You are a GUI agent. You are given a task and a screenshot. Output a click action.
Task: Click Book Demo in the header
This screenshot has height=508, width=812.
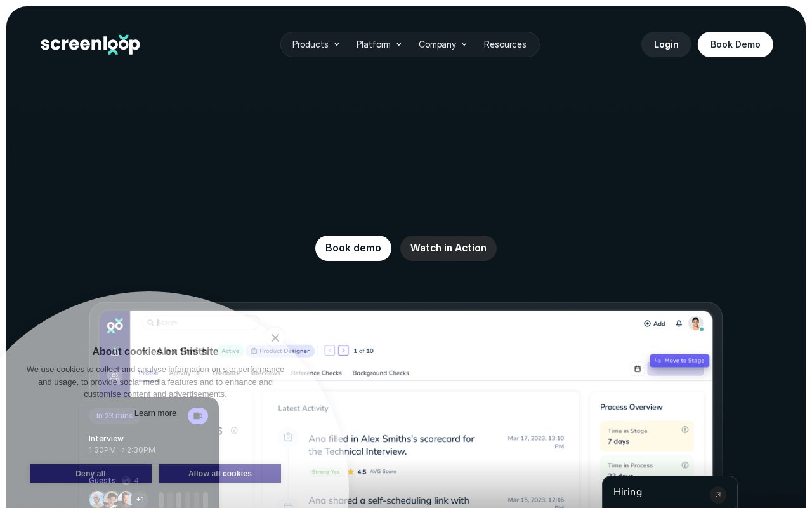tap(735, 44)
